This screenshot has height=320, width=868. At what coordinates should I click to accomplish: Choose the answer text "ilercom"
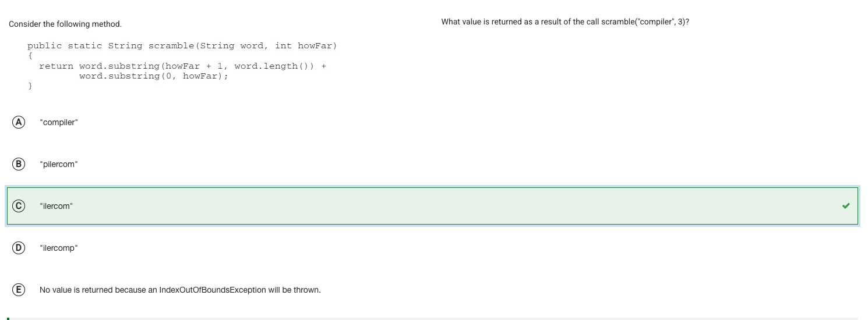click(56, 206)
